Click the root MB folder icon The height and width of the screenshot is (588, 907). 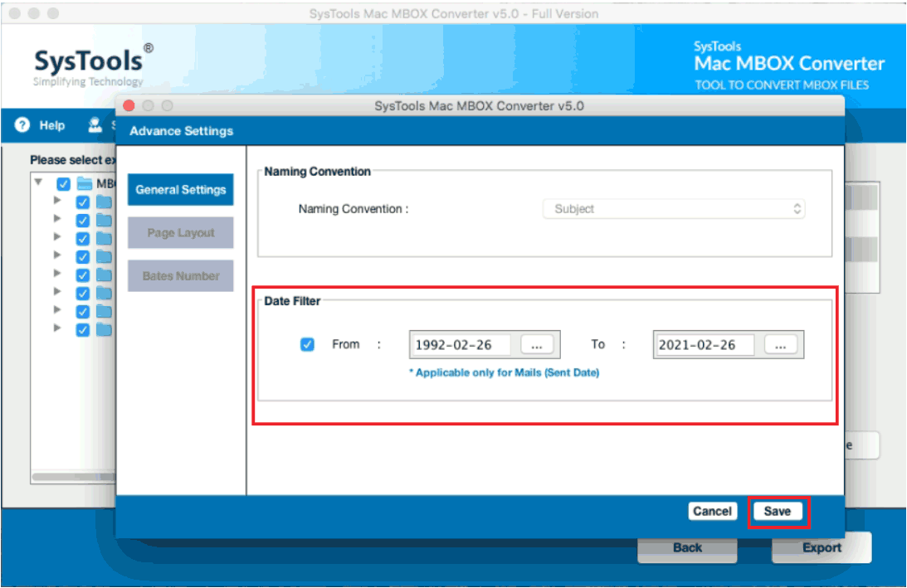[x=85, y=184]
